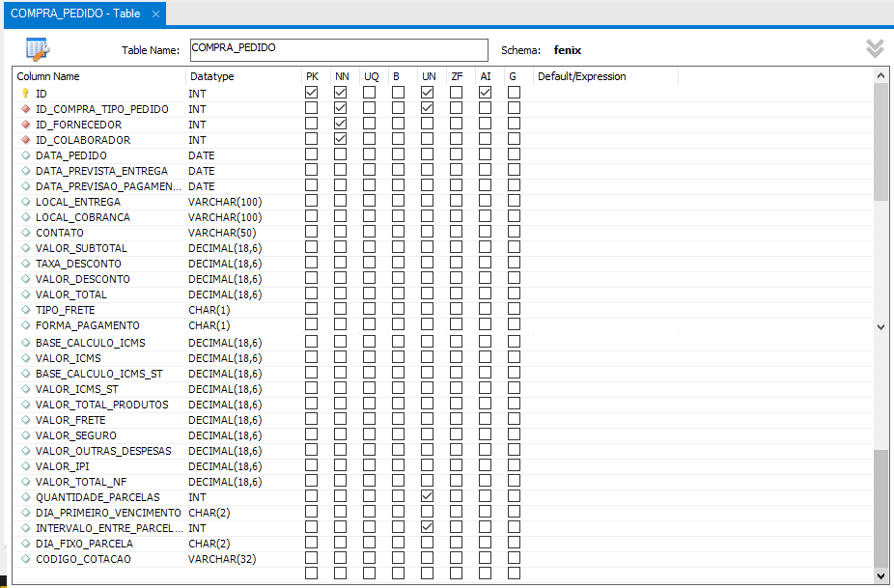Click the diamond icon of FORMA_PAGAMENTO

[26, 324]
